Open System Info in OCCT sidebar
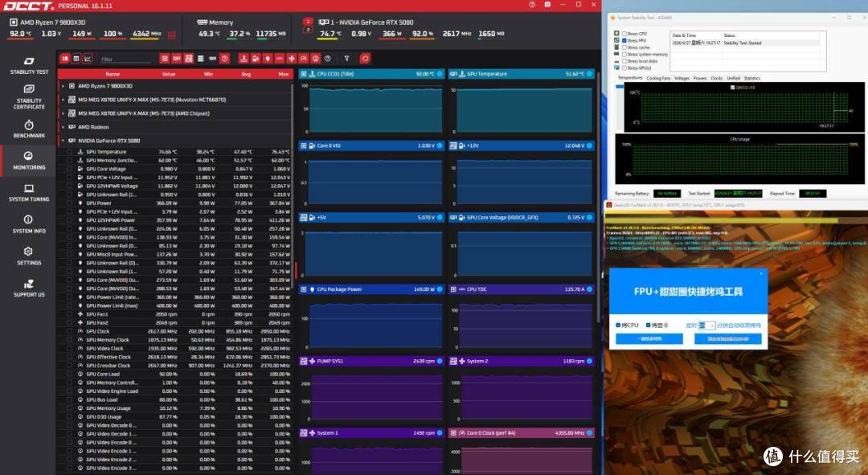868x475 pixels. pyautogui.click(x=29, y=223)
